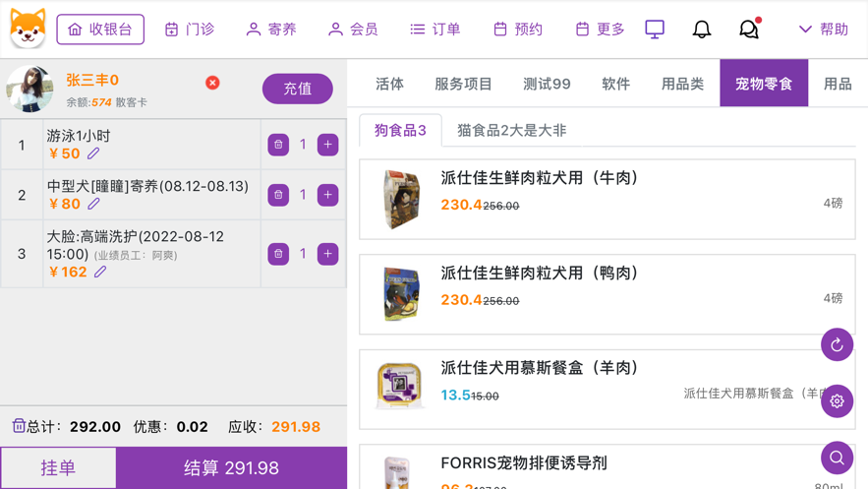Open the settings gear floating button
This screenshot has height=489, width=868.
click(837, 401)
